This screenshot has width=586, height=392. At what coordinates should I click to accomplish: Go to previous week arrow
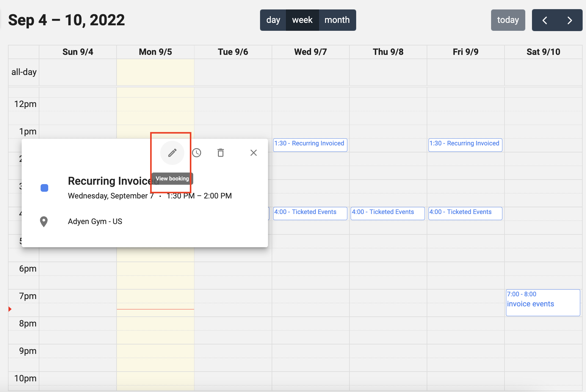(x=545, y=20)
